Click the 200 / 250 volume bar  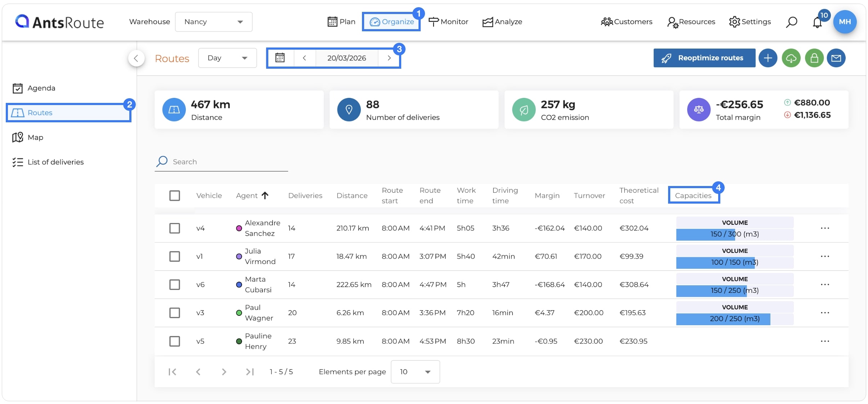coord(734,319)
